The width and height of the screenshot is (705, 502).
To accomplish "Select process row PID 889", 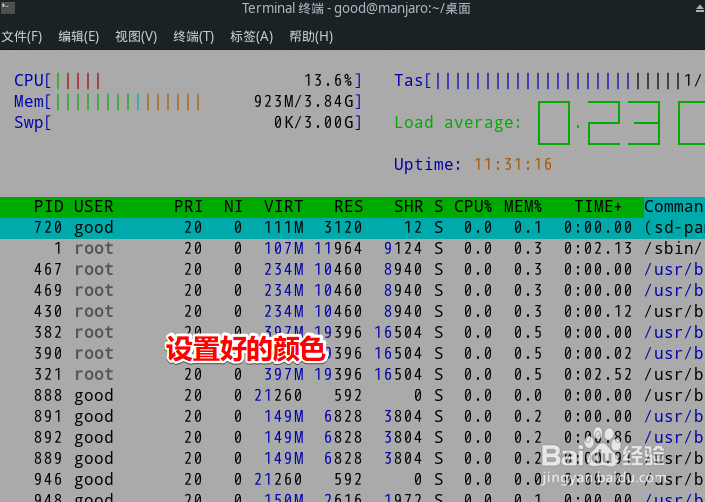I will pos(352,458).
